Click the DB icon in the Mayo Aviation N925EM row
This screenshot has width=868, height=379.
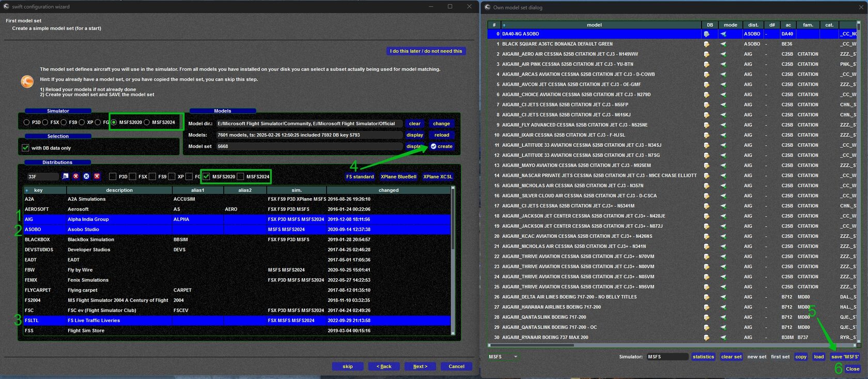706,165
